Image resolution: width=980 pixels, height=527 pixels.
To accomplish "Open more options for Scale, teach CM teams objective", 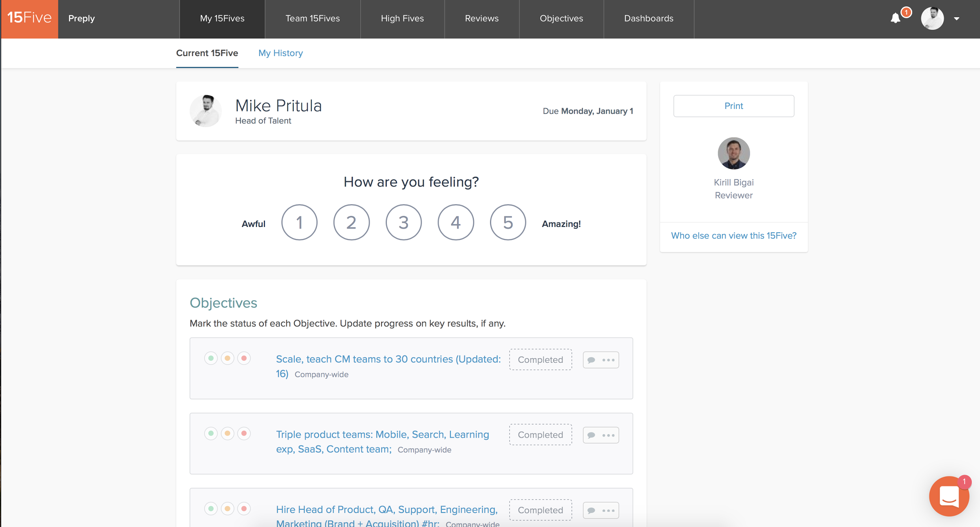I will point(608,360).
